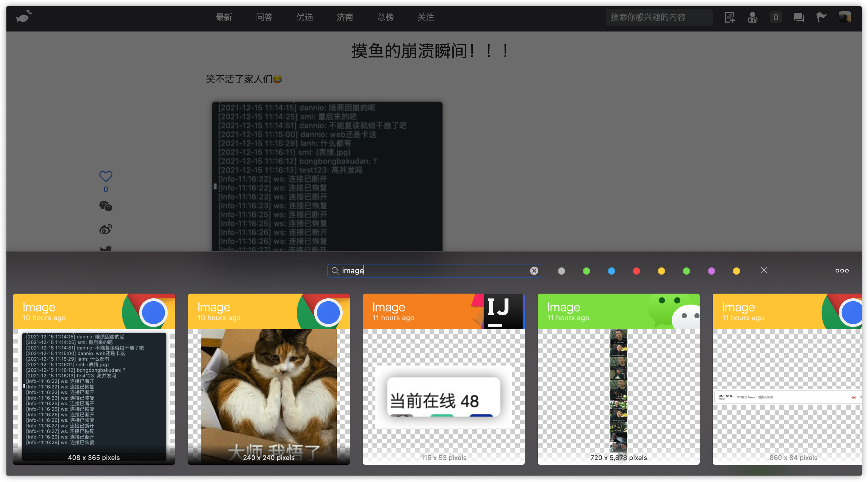Share the post via the WeChat icon
868x482 pixels.
tap(106, 206)
